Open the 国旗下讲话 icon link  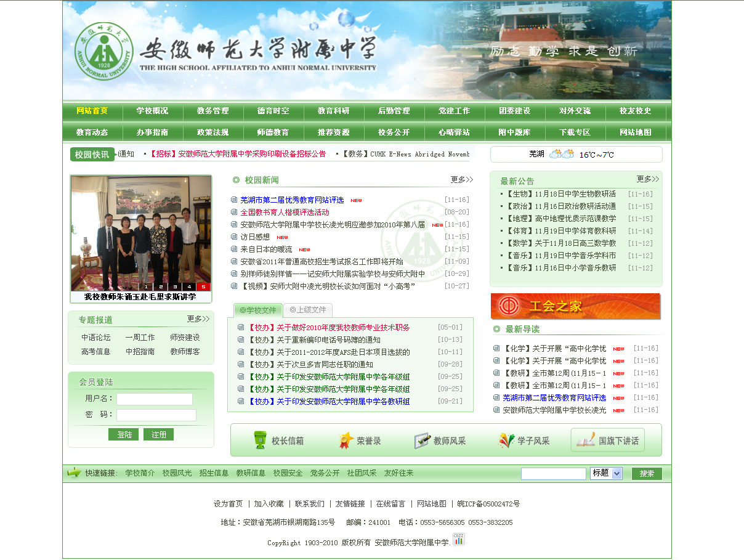pos(608,440)
